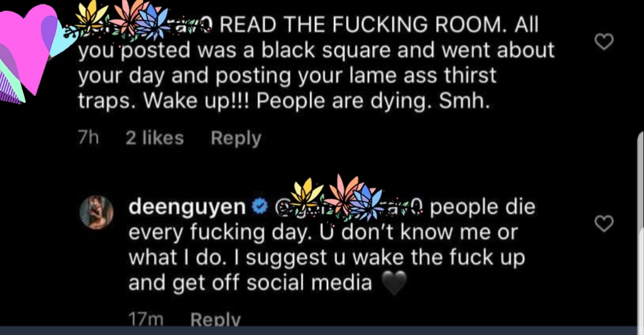Click the 7h timestamp
This screenshot has width=644, height=335.
tap(88, 138)
